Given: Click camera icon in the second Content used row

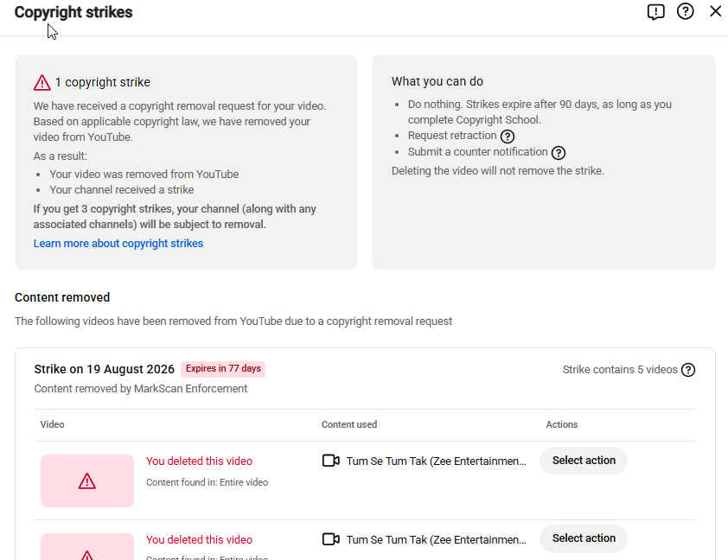Looking at the screenshot, I should [x=330, y=539].
